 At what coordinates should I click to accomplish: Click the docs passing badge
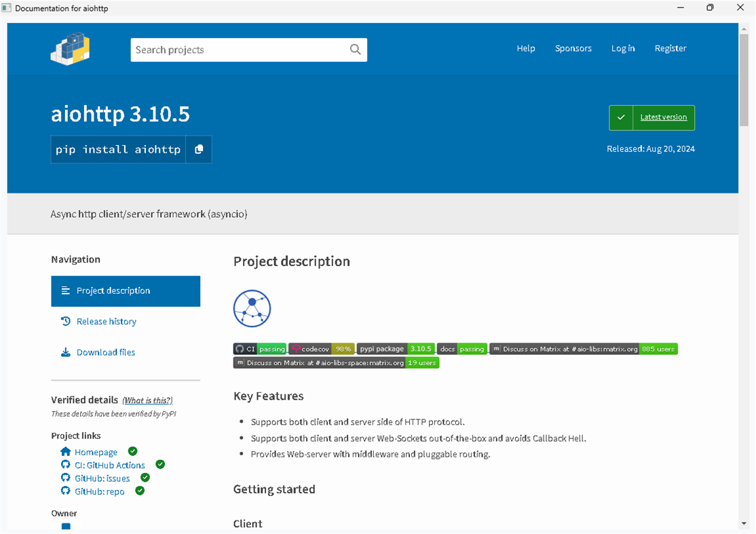(462, 349)
